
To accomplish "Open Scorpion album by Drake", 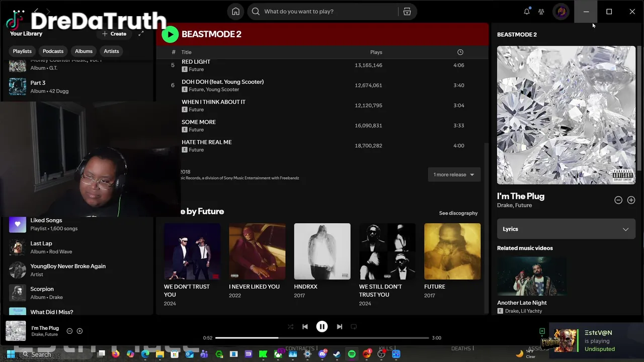I will pos(78,293).
